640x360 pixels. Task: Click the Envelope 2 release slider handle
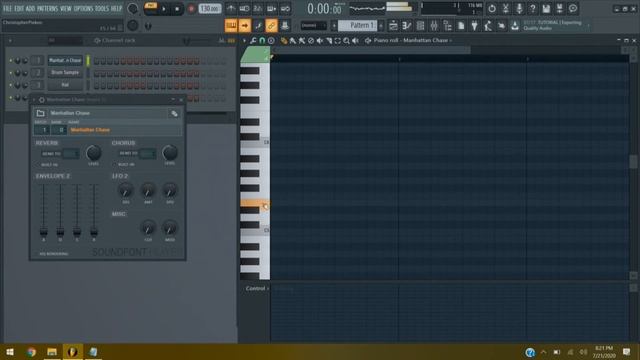click(x=94, y=232)
